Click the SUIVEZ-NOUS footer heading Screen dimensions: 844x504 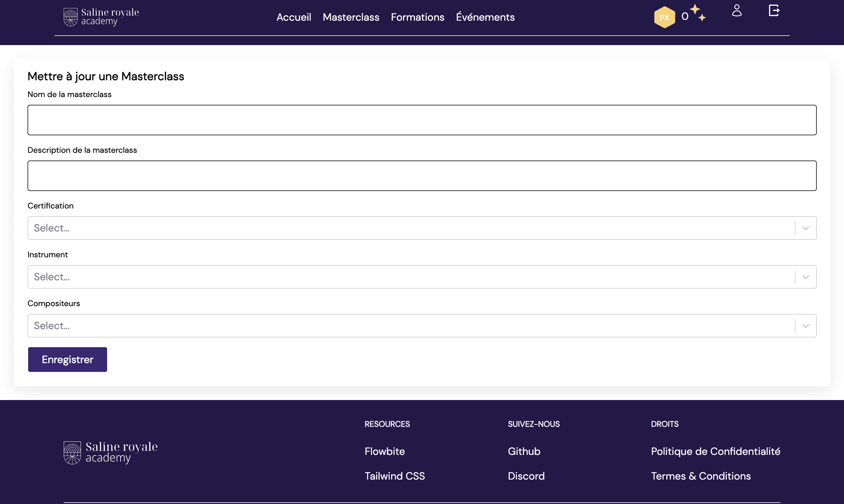pos(534,424)
